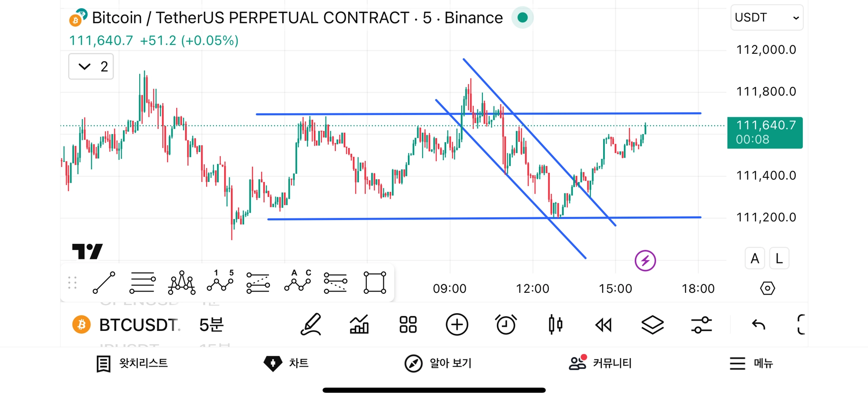Expand the collapsed indicators legend showing 2
Image resolution: width=868 pixels, height=401 pixels.
pyautogui.click(x=91, y=67)
